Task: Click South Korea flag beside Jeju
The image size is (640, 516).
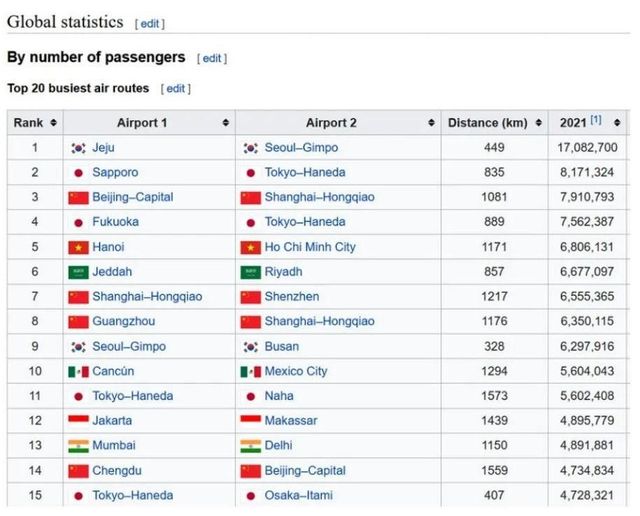Action: (78, 148)
